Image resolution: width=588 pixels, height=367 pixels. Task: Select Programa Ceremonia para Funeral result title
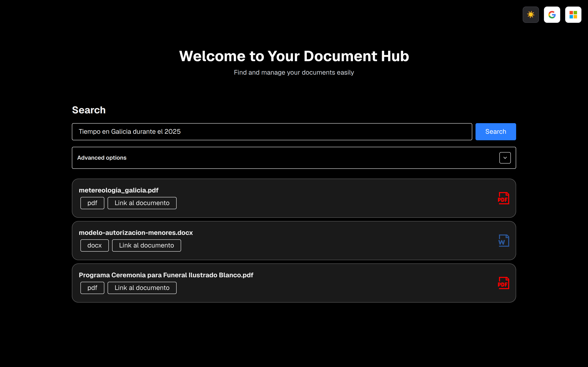coord(166,275)
